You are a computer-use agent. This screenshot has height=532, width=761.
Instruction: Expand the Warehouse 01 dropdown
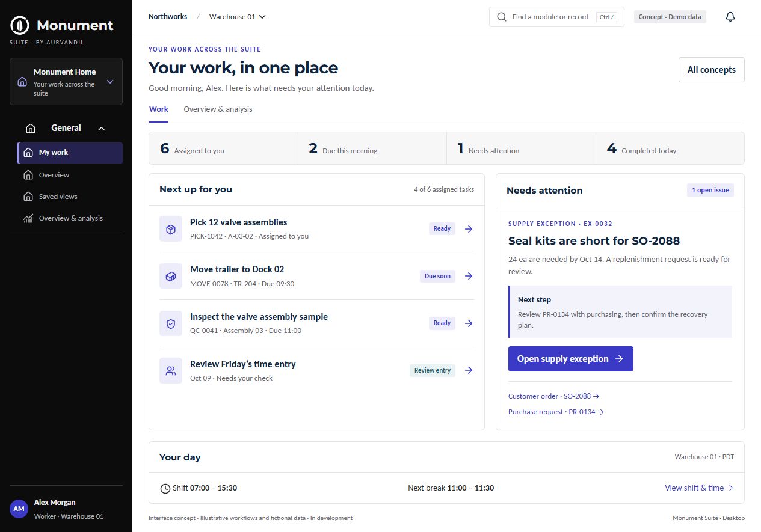(x=238, y=17)
